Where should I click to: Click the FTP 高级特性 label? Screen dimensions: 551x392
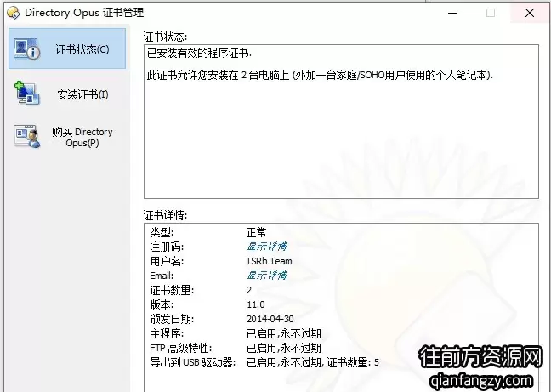tap(180, 348)
